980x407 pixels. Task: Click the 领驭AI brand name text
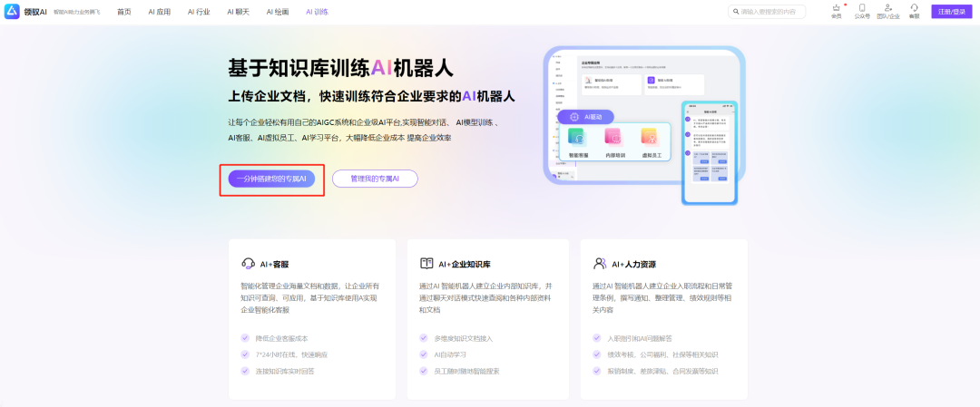click(35, 12)
